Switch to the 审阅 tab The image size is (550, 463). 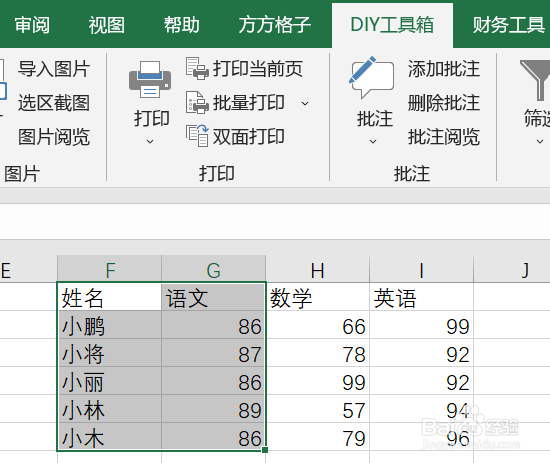[32, 25]
